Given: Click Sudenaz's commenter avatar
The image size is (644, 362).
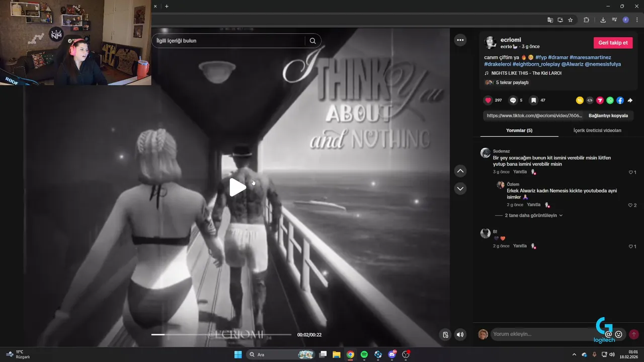Looking at the screenshot, I should pos(486,153).
